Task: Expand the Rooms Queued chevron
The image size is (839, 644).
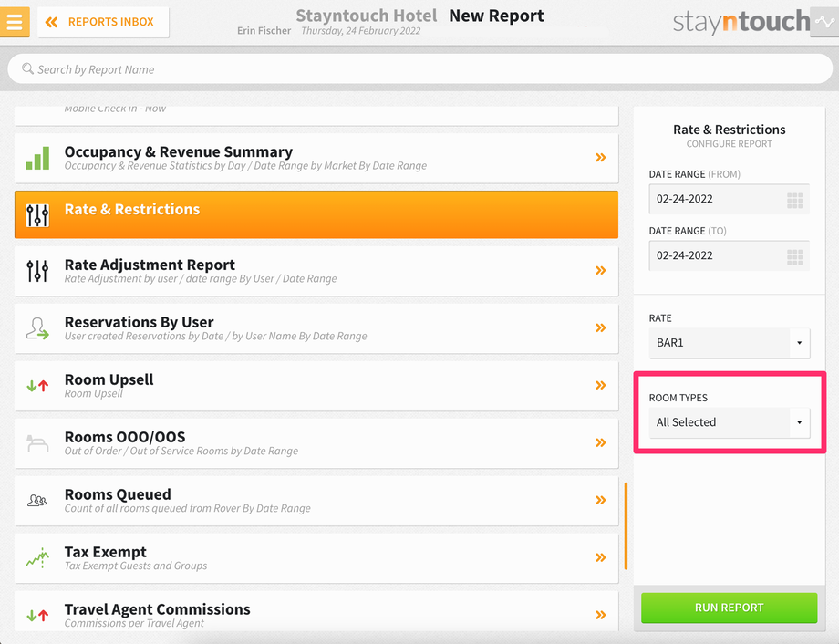Action: pos(601,500)
